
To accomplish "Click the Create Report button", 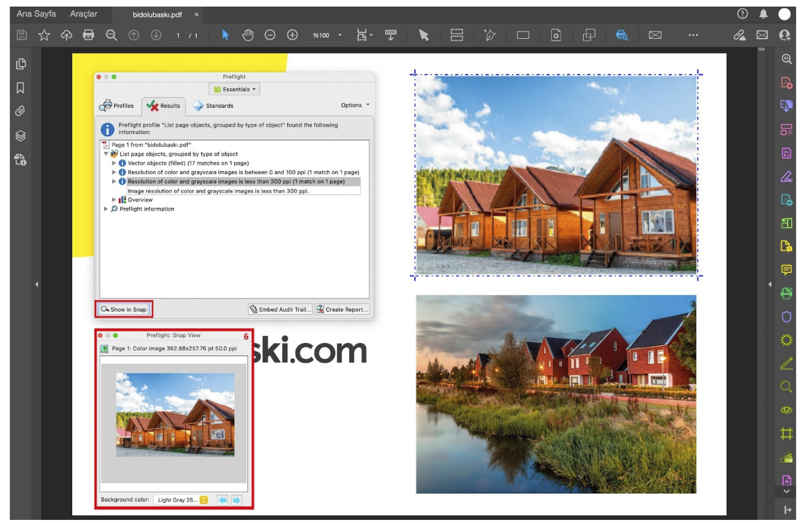I will pyautogui.click(x=342, y=309).
